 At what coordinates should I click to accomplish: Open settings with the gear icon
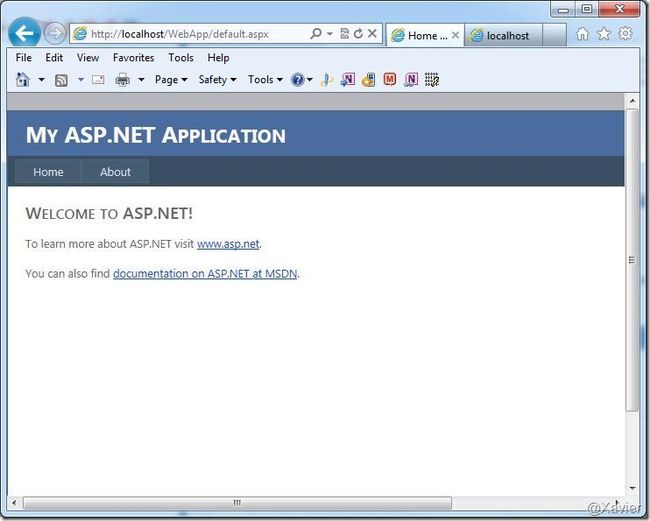(625, 33)
